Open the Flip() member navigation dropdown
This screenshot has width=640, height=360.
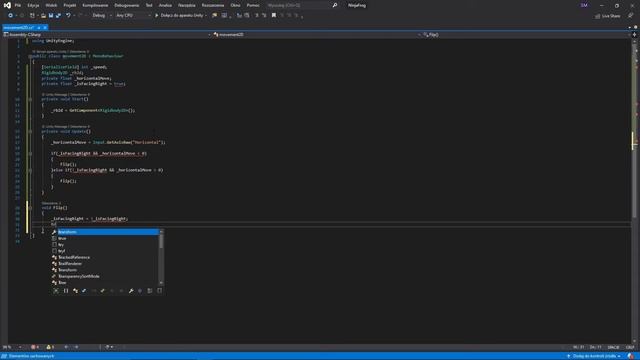tap(527, 35)
